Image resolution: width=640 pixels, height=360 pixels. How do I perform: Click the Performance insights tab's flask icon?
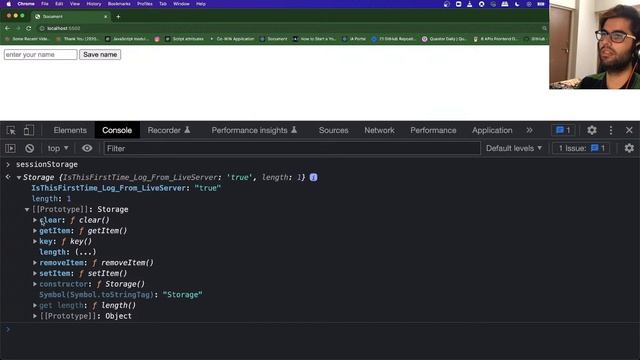294,130
